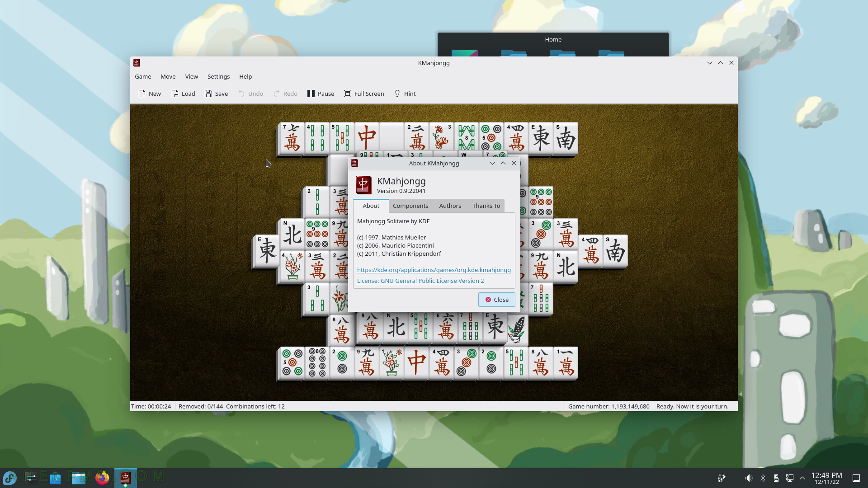Select the 1 wan tile at bottom row end
Screen dimensions: 868x488
pos(566,363)
